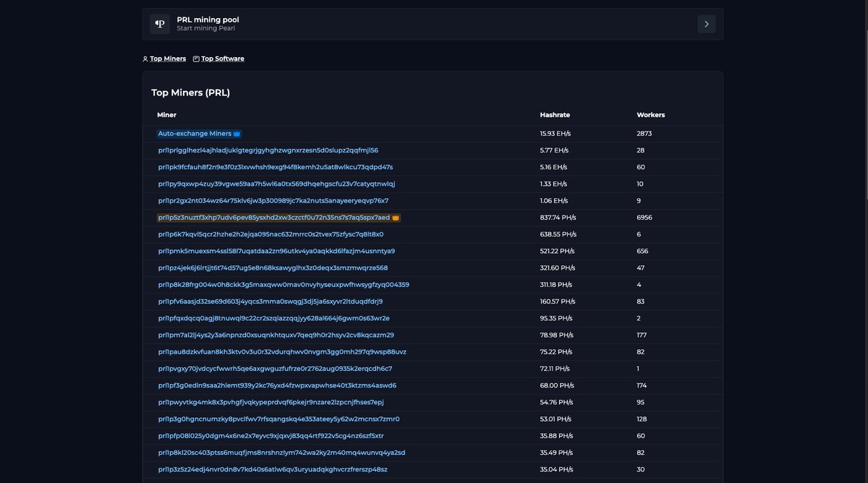Click the '311.18 PH/s' hashrate value
Viewport: 868px width, 483px height.
point(557,284)
